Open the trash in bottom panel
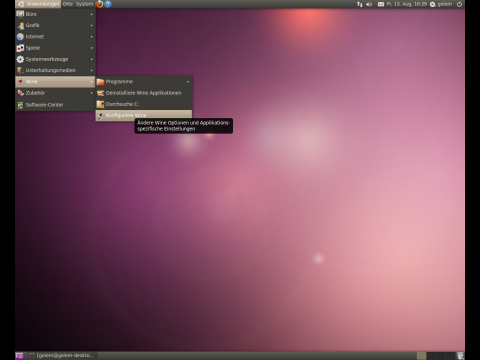This screenshot has height=360, width=480. tap(460, 356)
